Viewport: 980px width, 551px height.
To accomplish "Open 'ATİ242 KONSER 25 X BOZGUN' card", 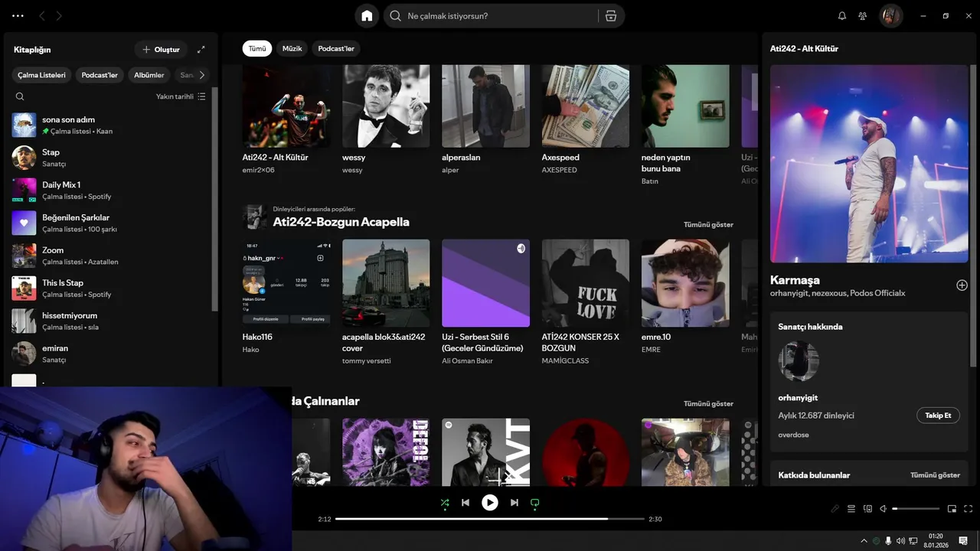I will tap(586, 302).
